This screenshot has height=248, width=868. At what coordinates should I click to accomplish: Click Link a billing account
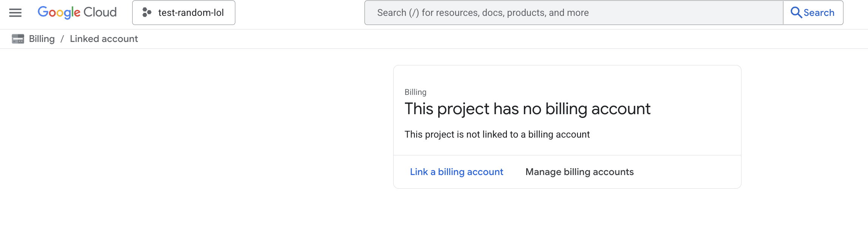[x=456, y=172]
